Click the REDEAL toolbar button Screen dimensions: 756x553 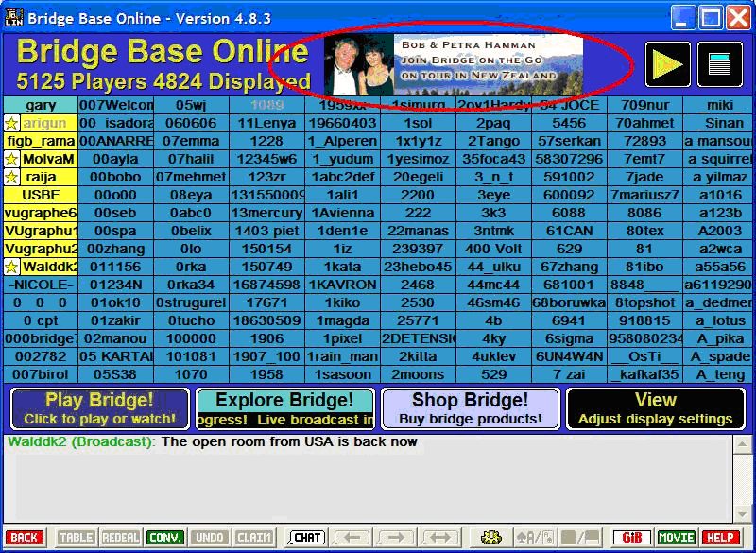click(x=121, y=537)
